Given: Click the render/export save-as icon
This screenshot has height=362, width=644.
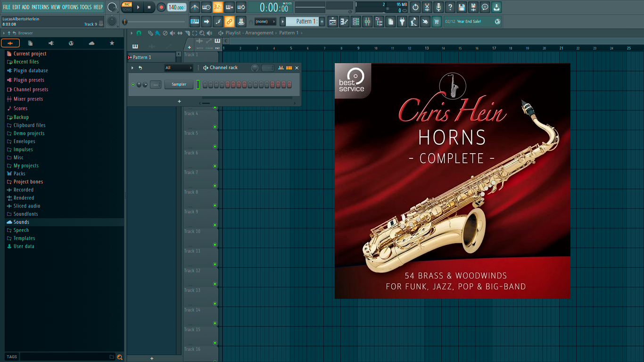Looking at the screenshot, I should coord(473,7).
